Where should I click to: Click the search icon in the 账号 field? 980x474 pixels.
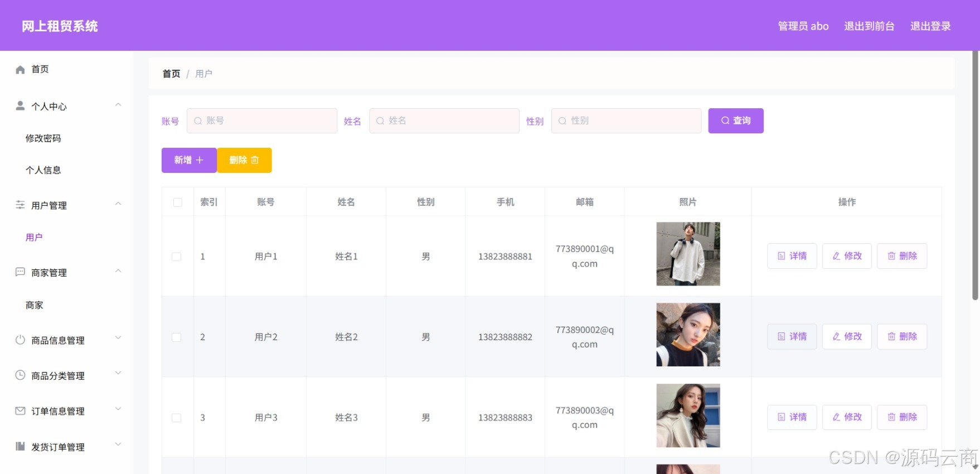[198, 120]
